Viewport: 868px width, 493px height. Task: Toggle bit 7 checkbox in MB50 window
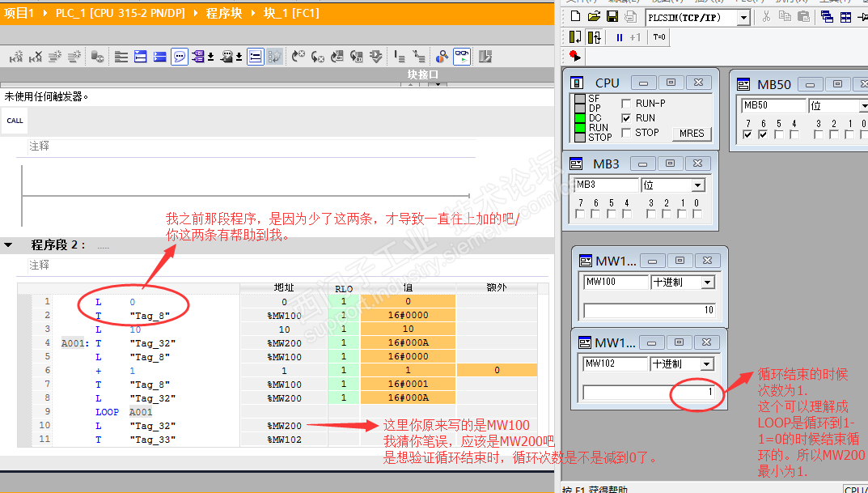748,134
